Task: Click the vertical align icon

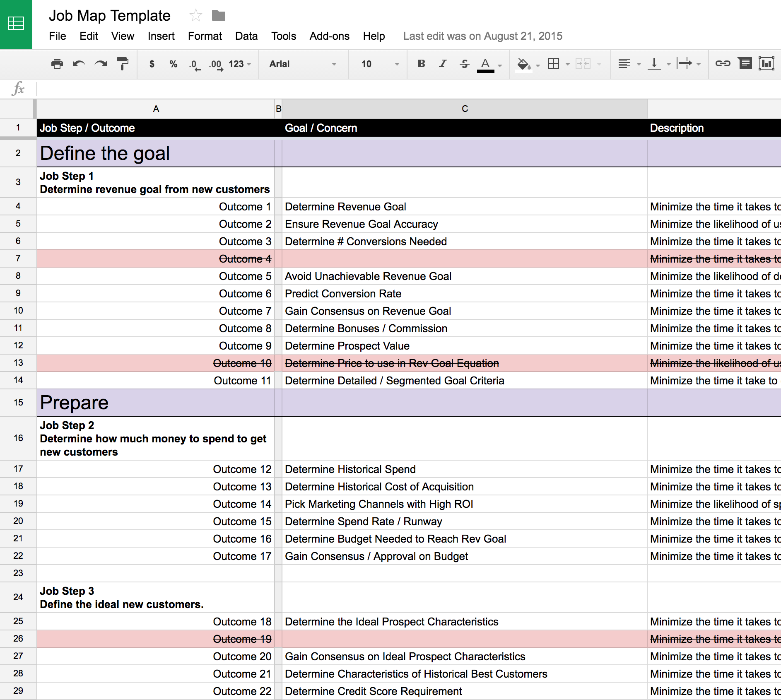Action: 654,64
